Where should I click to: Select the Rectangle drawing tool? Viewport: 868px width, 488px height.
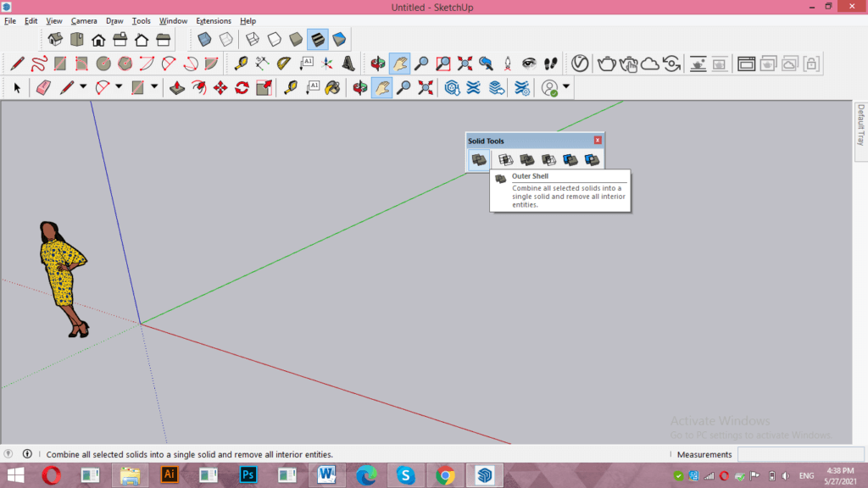(137, 86)
